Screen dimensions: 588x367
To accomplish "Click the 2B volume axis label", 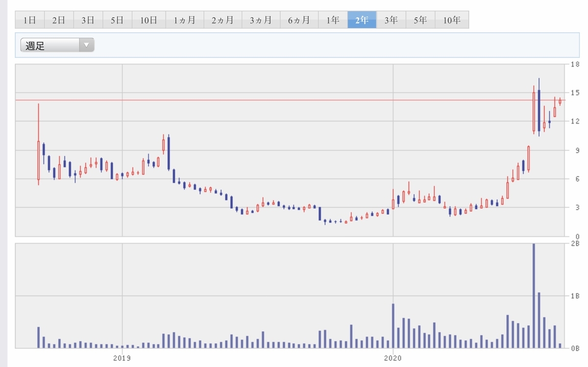I will click(575, 244).
